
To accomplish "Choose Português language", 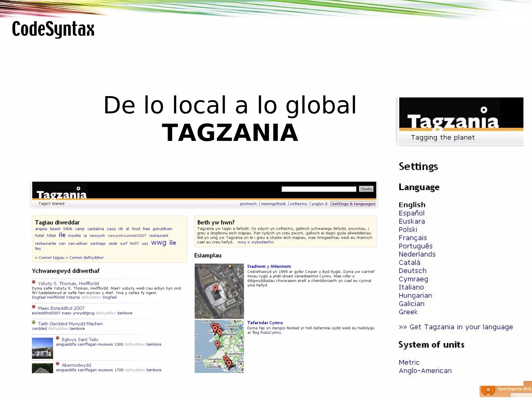I will (x=416, y=246).
